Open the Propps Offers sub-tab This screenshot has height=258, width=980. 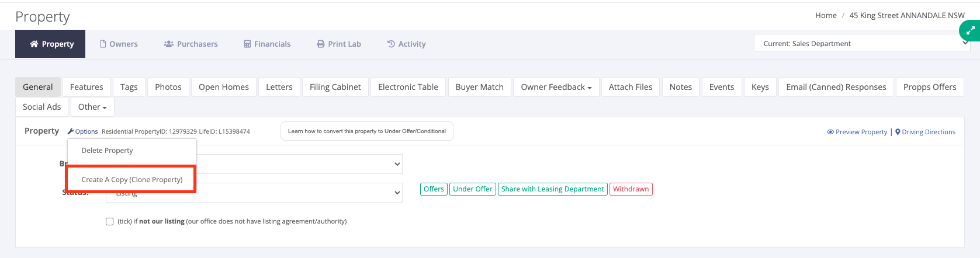point(930,87)
